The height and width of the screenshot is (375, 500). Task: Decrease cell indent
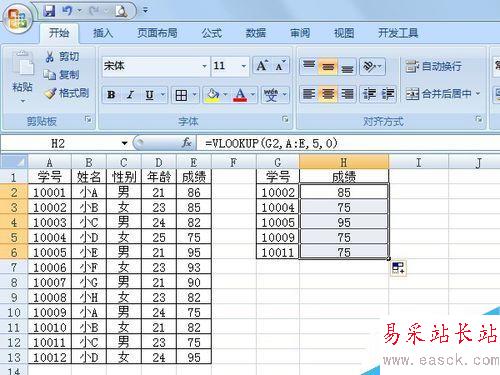(369, 94)
